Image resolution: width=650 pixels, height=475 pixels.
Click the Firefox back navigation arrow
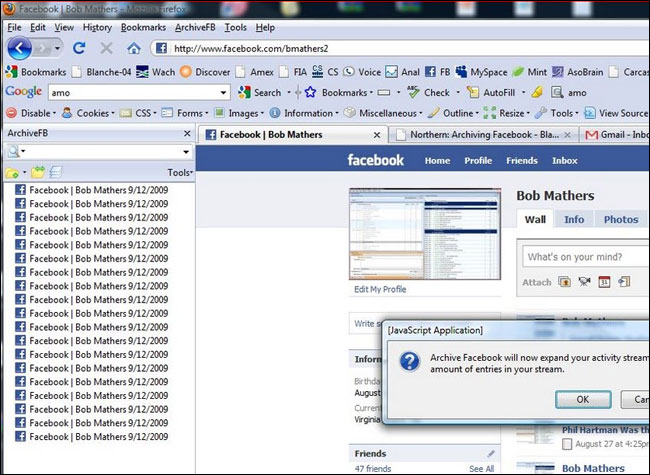[21, 48]
